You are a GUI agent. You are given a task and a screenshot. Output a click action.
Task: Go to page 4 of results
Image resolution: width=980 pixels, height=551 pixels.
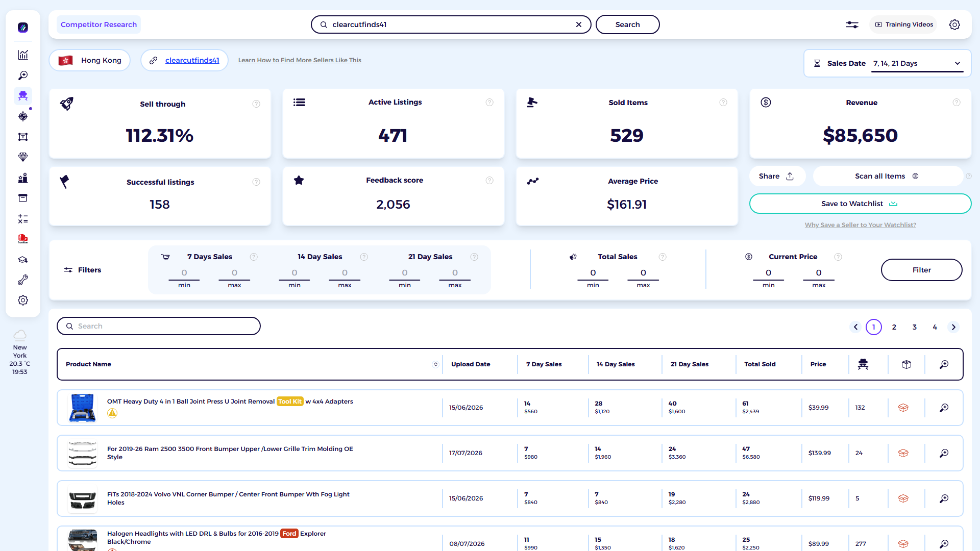[935, 327]
